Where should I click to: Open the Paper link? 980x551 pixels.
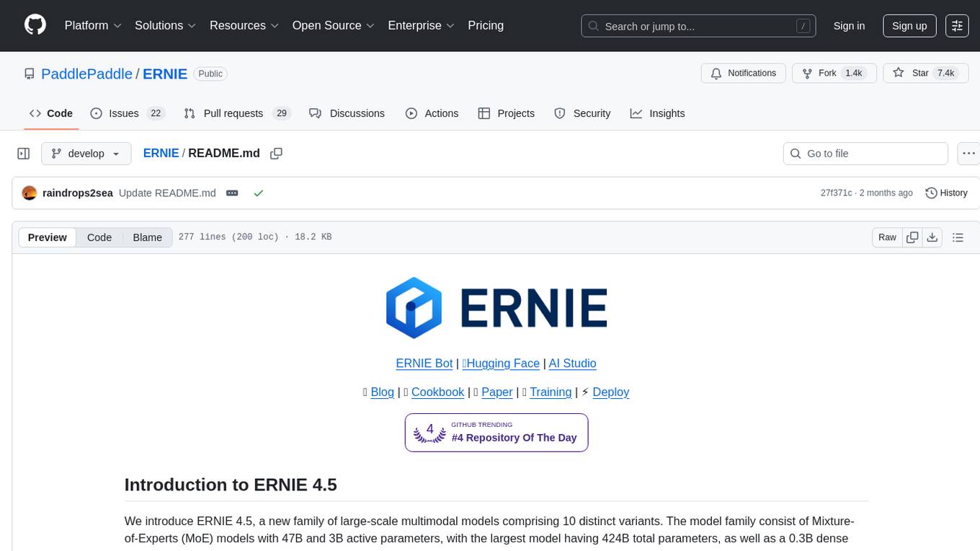(496, 392)
